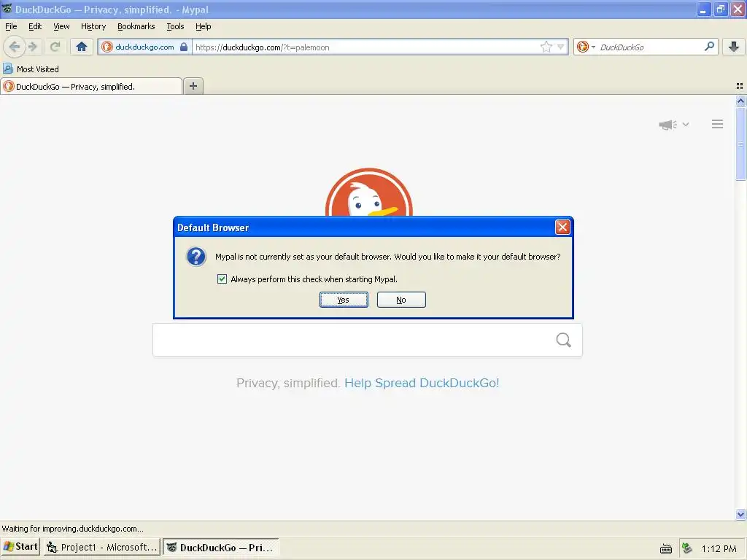Expand the chevron beside the megaphone
Screen dimensions: 747x560
(686, 124)
